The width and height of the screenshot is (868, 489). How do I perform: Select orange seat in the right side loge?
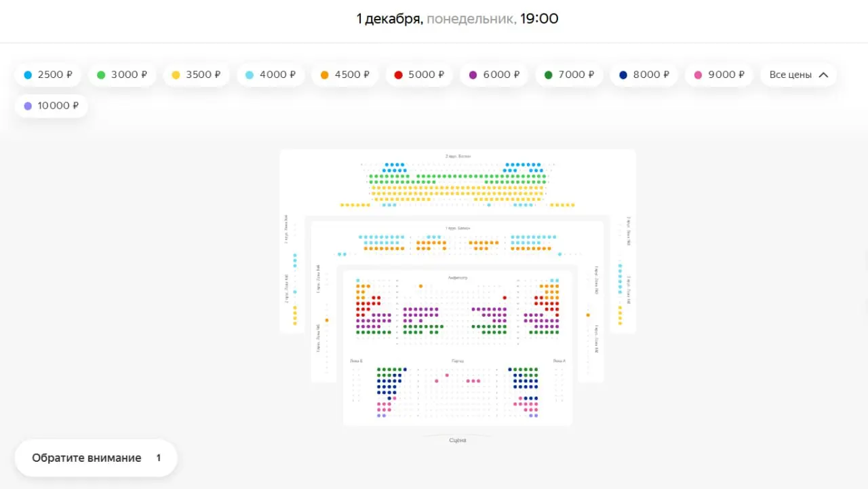pos(588,315)
